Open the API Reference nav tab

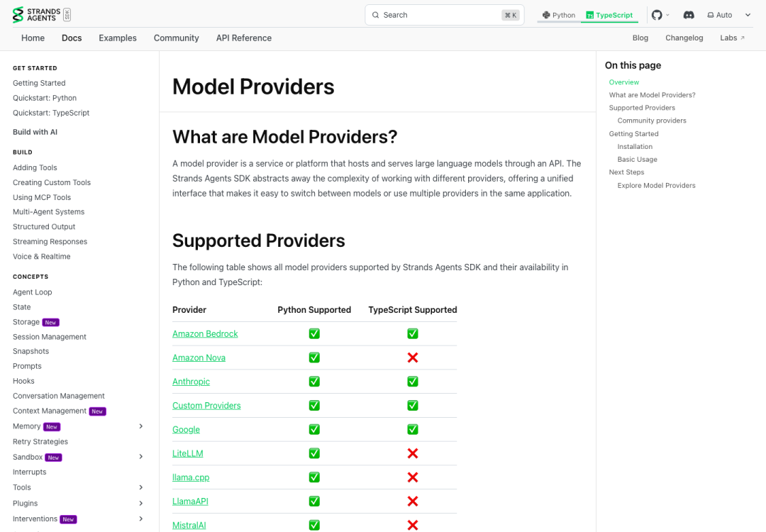coord(244,38)
